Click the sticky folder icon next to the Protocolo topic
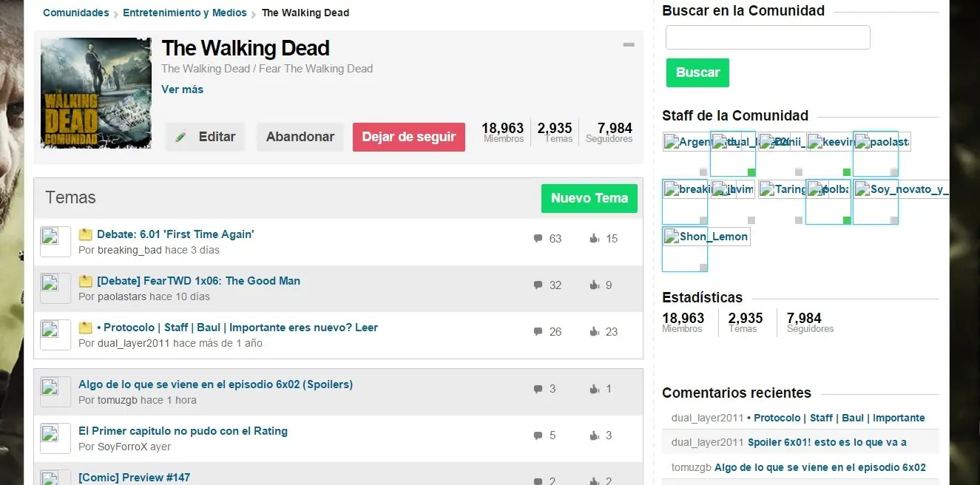The image size is (980, 485). click(85, 328)
